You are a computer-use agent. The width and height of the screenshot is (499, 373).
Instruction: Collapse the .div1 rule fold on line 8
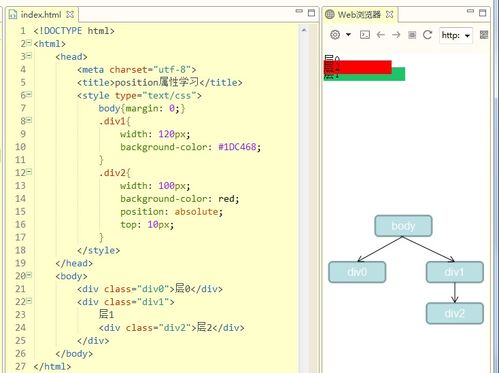[29, 120]
